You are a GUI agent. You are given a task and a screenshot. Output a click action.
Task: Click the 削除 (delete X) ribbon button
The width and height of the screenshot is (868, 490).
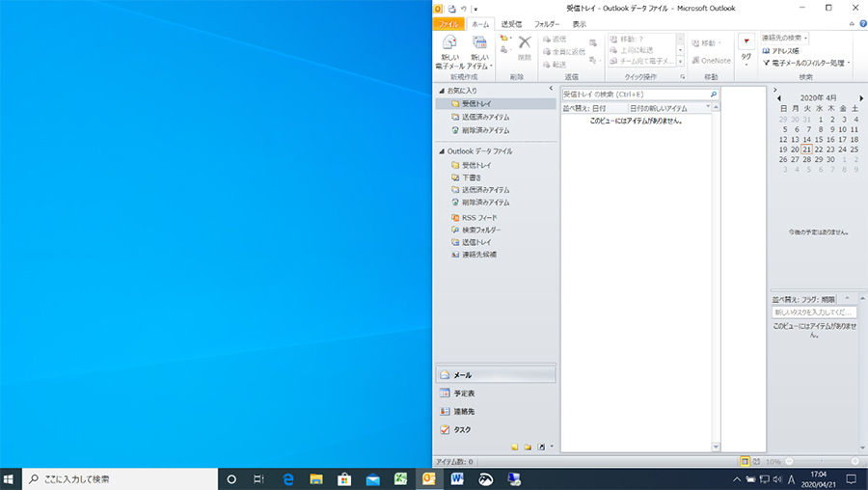[525, 47]
